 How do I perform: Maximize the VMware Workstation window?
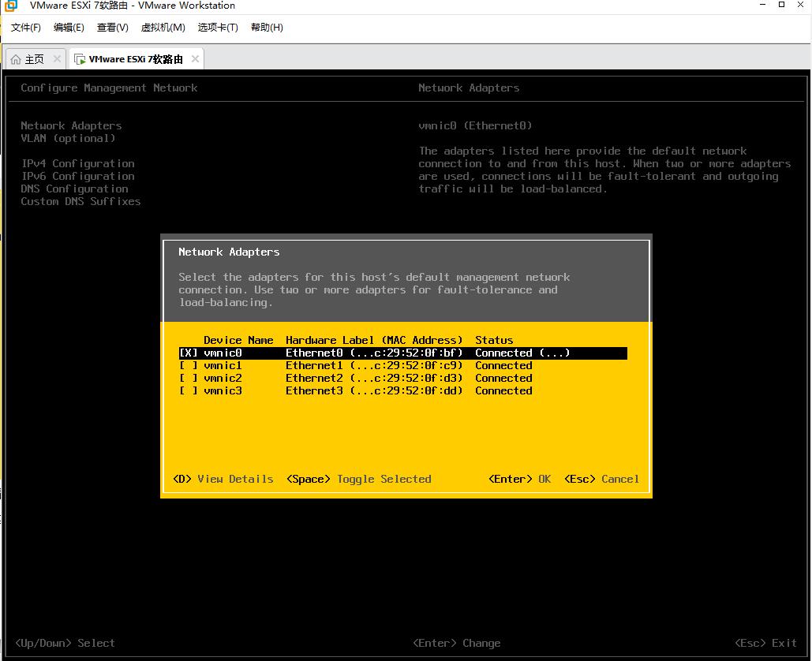point(781,6)
